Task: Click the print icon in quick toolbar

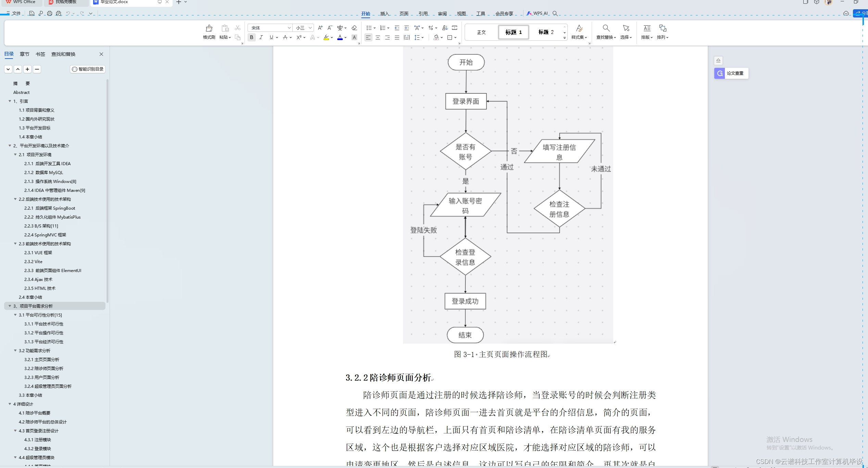Action: click(50, 13)
